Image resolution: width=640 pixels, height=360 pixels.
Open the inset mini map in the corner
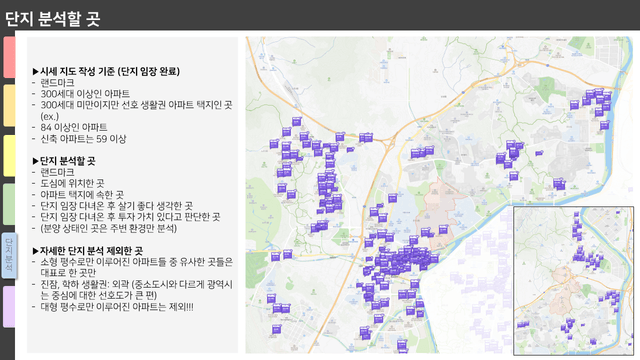click(x=573, y=281)
